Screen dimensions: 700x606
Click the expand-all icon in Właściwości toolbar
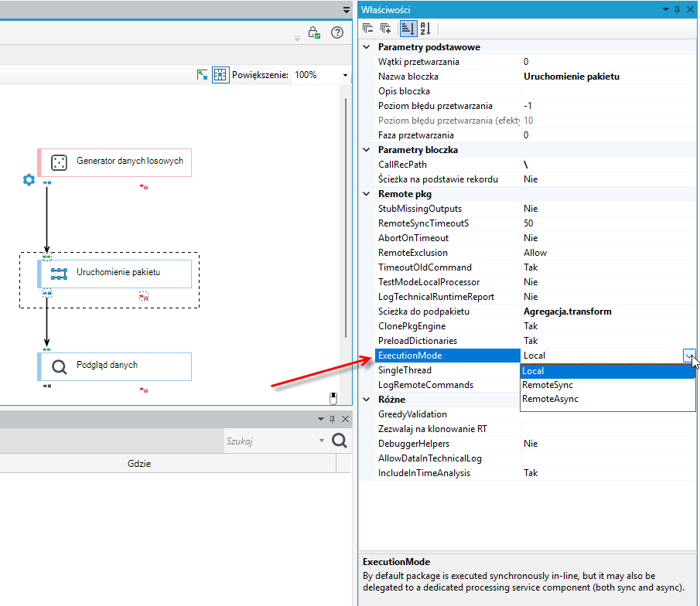click(386, 29)
